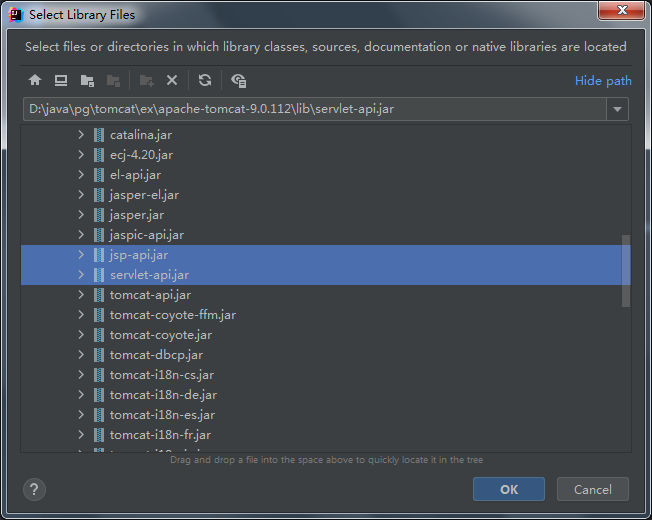Jump to Desktop directory icon
The image size is (652, 520).
tap(61, 80)
